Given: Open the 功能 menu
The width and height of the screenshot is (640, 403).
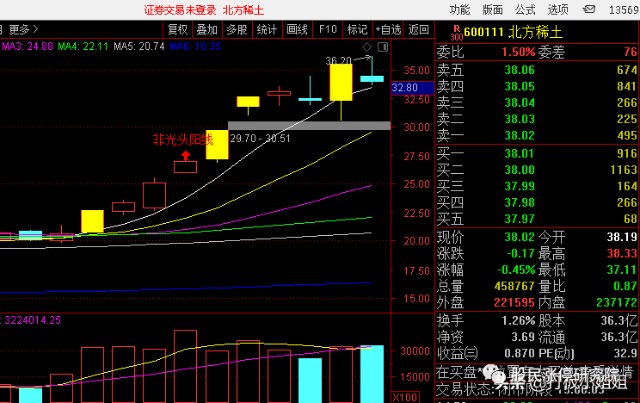Looking at the screenshot, I should (460, 10).
